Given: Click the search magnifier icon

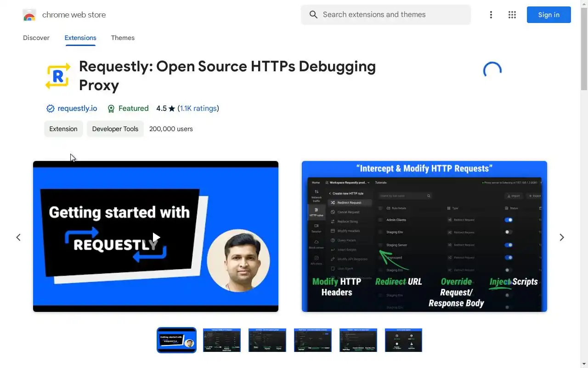Looking at the screenshot, I should [313, 15].
